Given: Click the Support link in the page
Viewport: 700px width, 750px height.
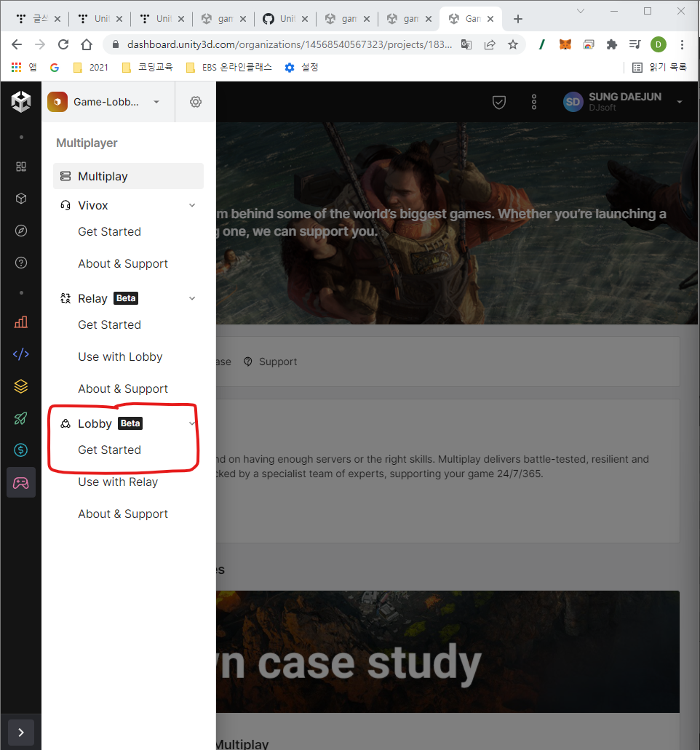Looking at the screenshot, I should coord(271,362).
